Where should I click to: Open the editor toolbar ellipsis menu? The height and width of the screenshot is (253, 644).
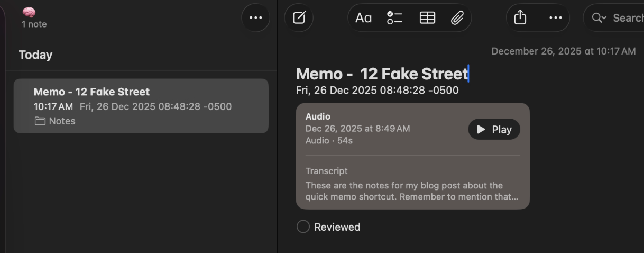point(555,18)
